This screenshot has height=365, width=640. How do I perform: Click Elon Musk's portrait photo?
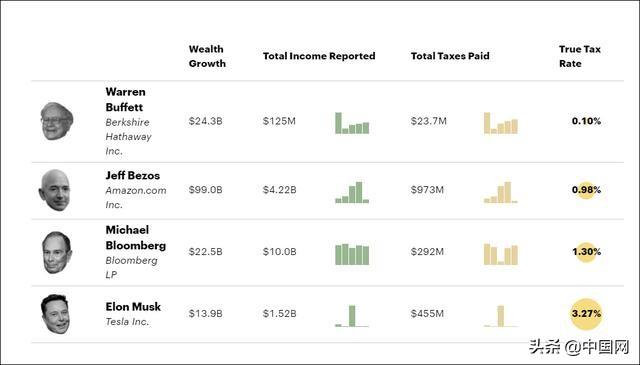click(55, 314)
